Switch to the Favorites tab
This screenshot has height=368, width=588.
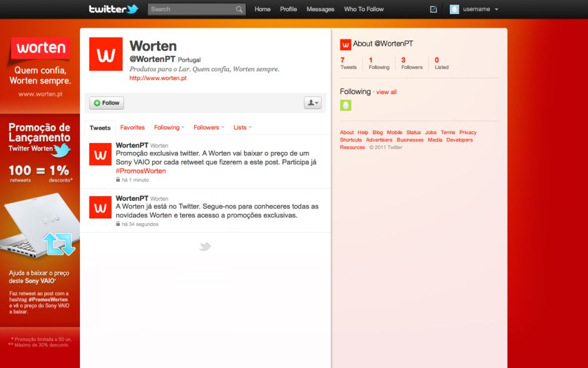point(132,127)
